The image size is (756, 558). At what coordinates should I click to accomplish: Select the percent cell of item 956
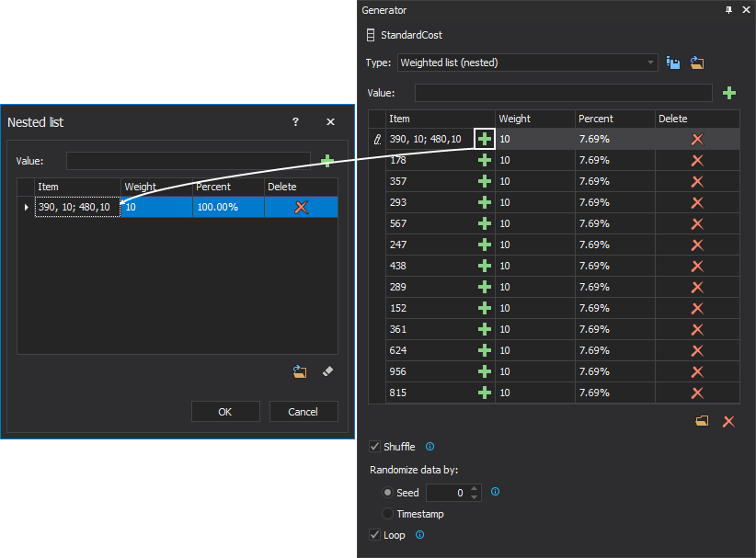(x=614, y=371)
